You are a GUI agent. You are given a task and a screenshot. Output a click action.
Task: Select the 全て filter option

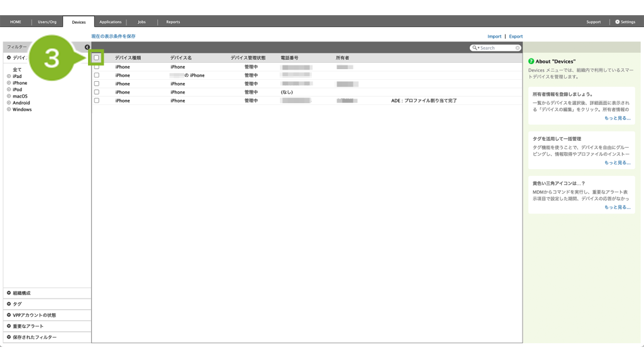coord(17,70)
